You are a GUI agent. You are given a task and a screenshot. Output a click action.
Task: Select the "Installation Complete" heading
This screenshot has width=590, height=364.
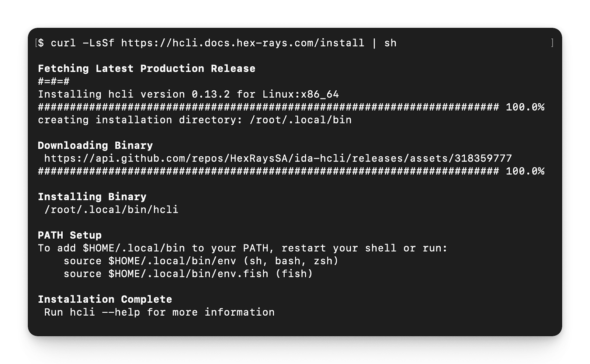(x=105, y=299)
